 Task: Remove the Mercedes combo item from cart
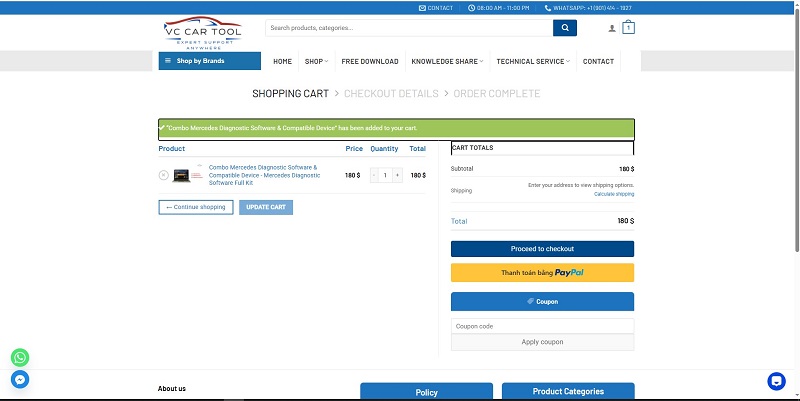[163, 175]
